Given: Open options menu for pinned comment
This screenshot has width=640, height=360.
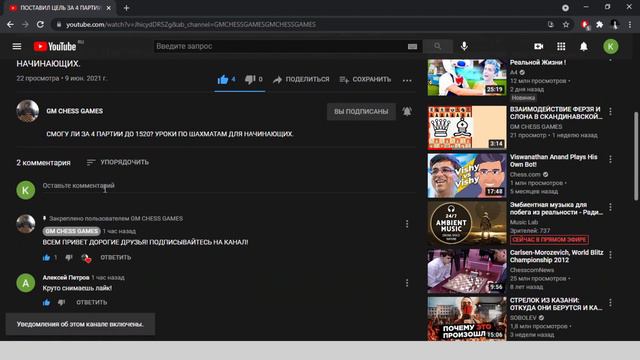Looking at the screenshot, I should click(407, 224).
